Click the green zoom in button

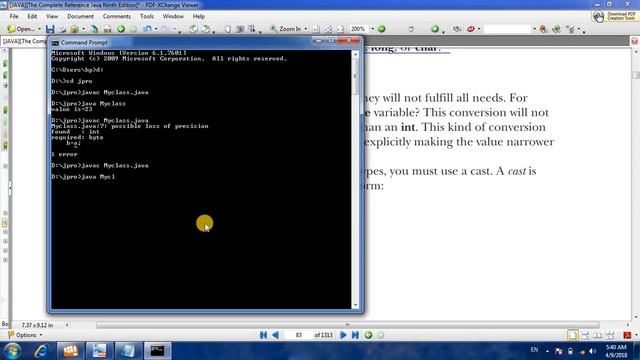click(435, 29)
